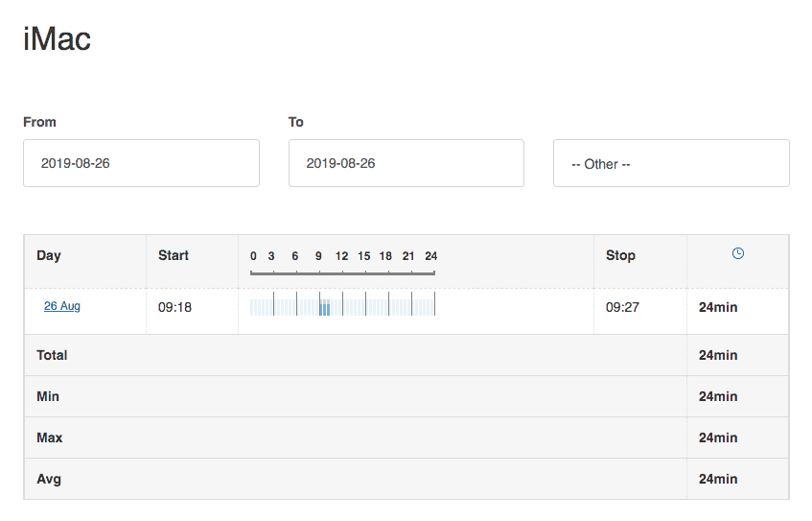Viewport: 812px width, 521px height.
Task: Click the 24min duration in the 26 Aug row
Action: coord(718,308)
